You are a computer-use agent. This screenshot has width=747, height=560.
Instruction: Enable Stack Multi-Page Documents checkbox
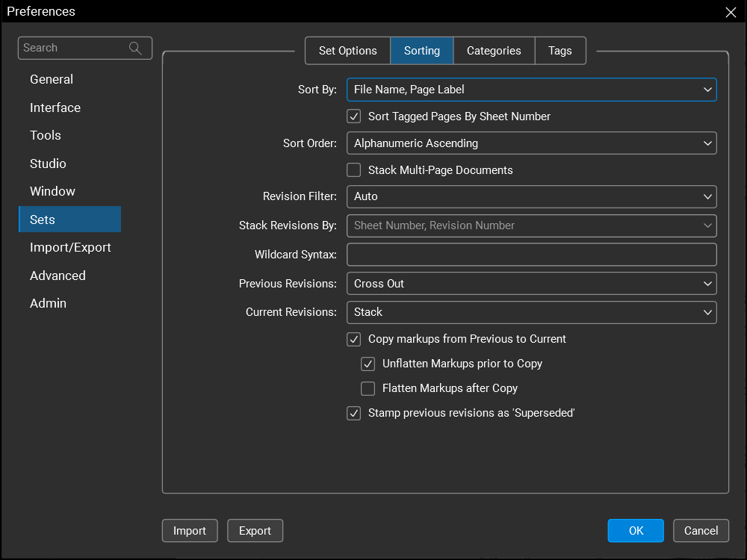354,170
